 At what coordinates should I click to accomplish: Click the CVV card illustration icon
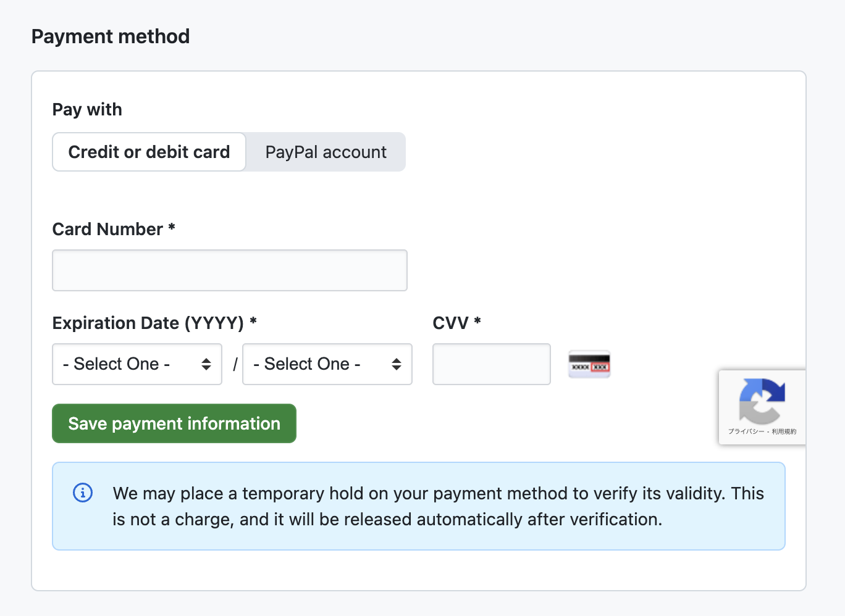click(x=589, y=364)
